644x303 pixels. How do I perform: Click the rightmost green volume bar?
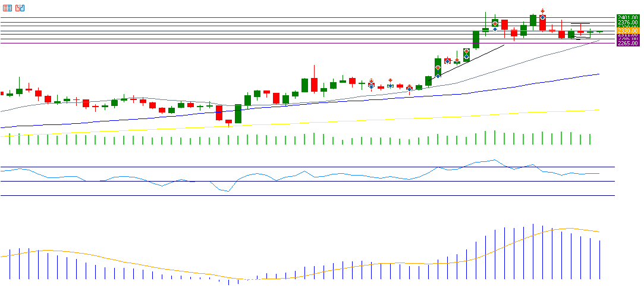coord(590,139)
